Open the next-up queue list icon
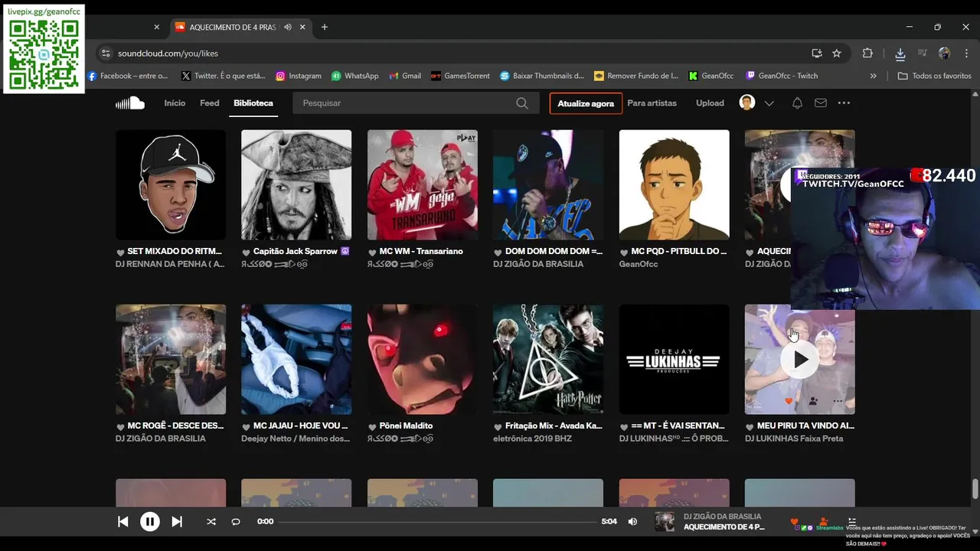Screen dimensions: 980x551 coord(852,521)
